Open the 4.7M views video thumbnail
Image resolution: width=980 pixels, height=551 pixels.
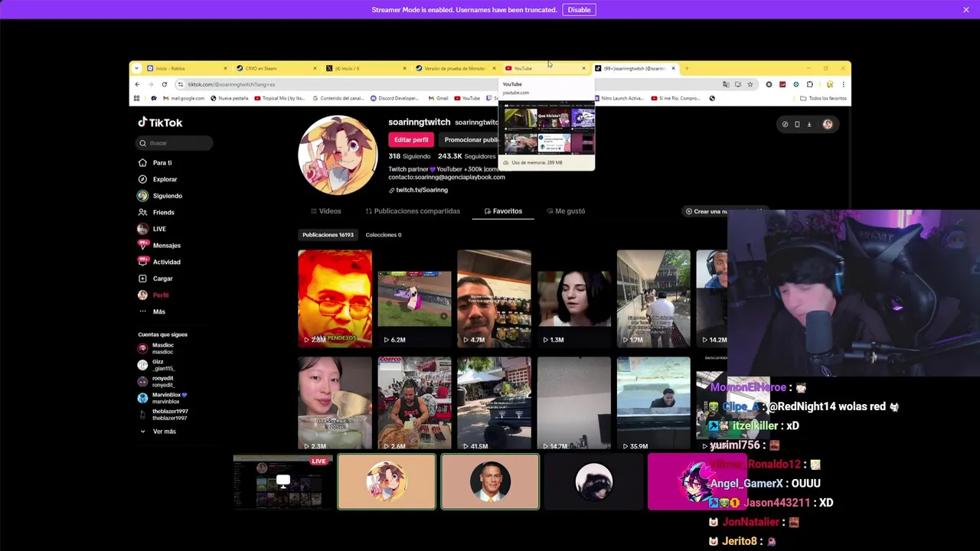494,298
